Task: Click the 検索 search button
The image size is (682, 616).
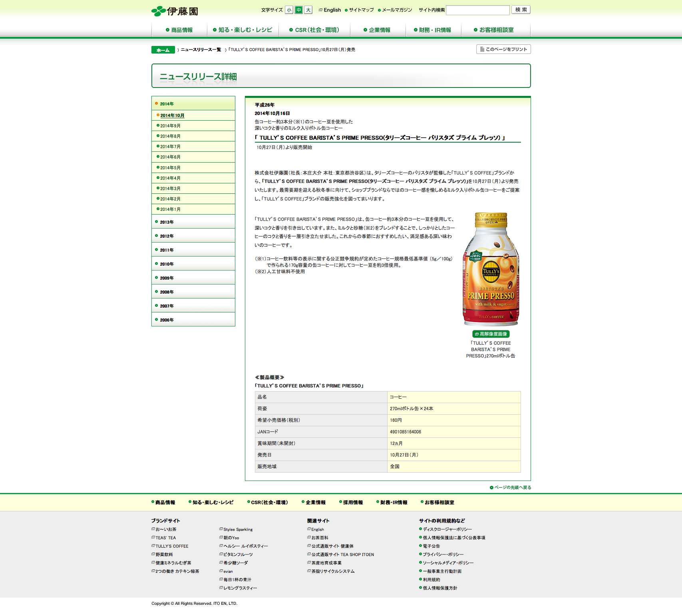Action: (521, 10)
